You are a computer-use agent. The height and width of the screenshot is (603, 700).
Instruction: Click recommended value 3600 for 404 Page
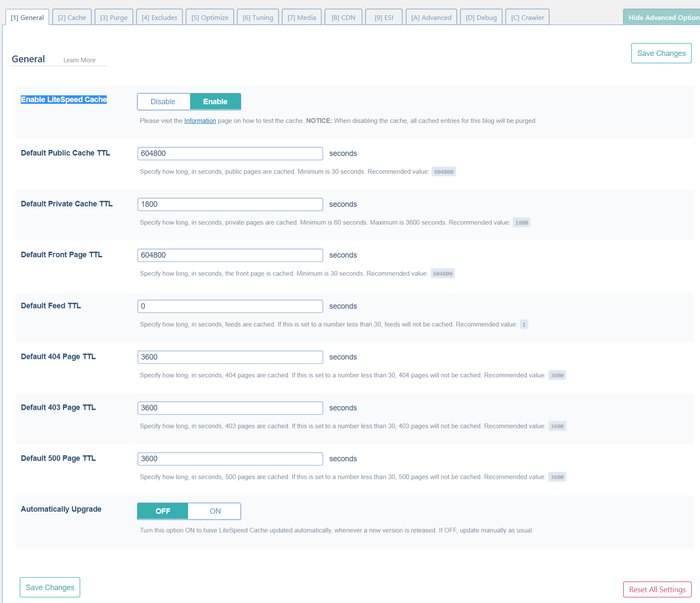pyautogui.click(x=557, y=375)
